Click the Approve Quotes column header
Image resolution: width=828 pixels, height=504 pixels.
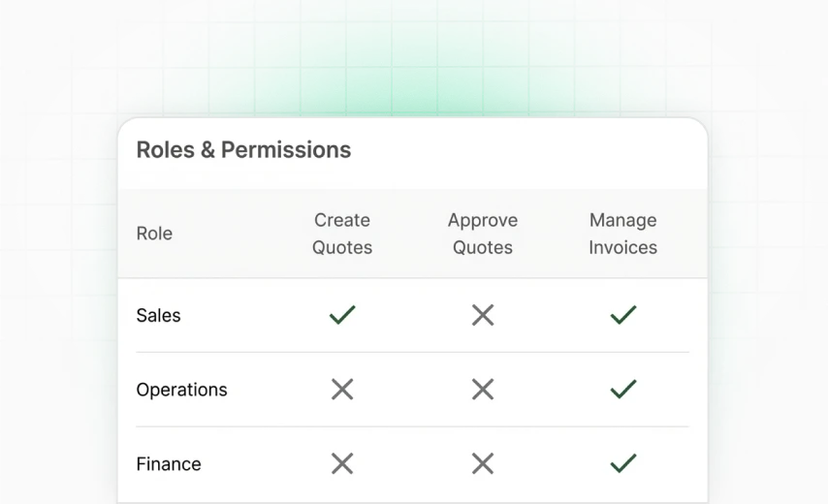pos(483,234)
